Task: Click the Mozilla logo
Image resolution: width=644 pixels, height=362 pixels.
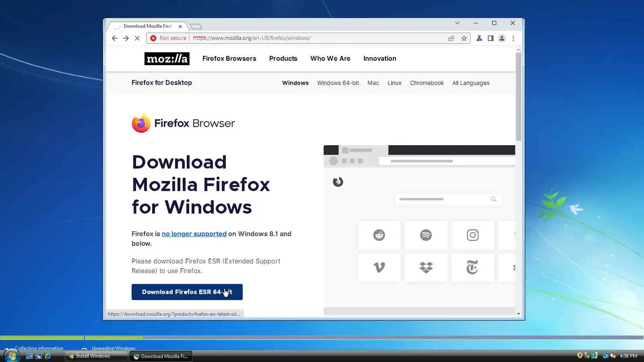Action: click(167, 59)
